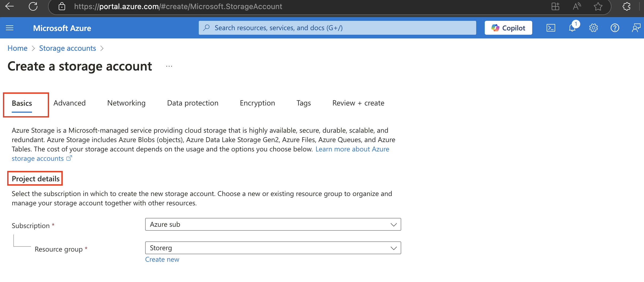Image resolution: width=644 pixels, height=282 pixels.
Task: Open portal settings gear
Action: (x=594, y=28)
